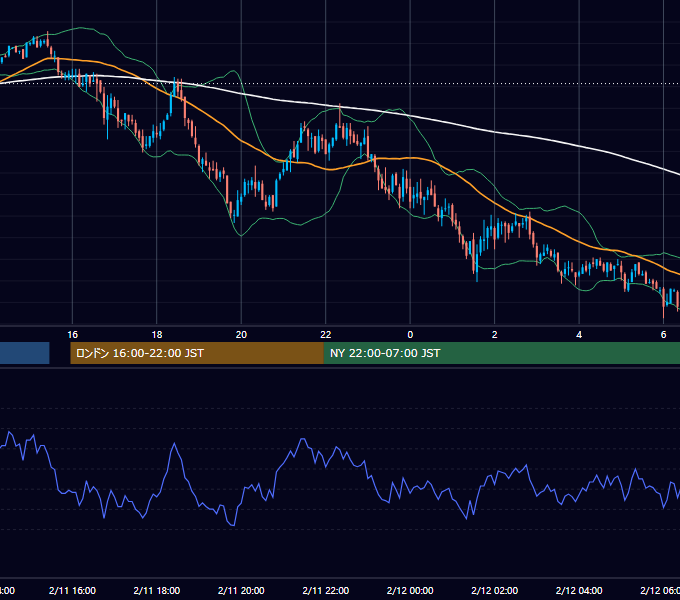Click the 2/12 02:00 date label
The height and width of the screenshot is (600, 680).
[x=494, y=590]
